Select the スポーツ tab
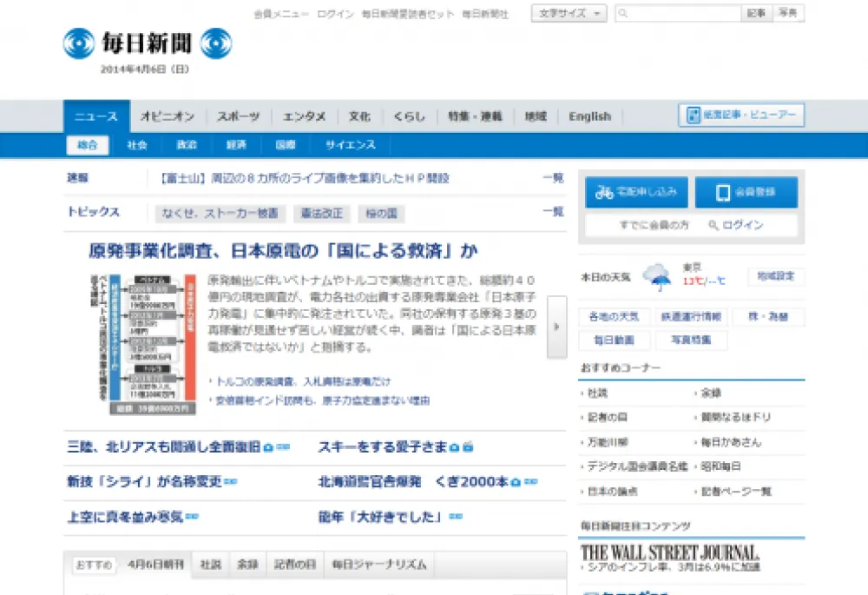Viewport: 868px width, 595px height. pyautogui.click(x=239, y=116)
